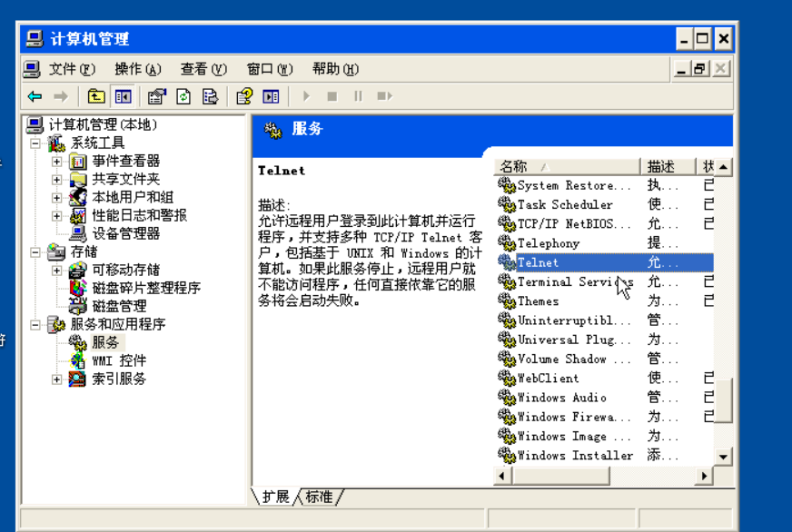Screen dimensions: 792x532
Task: Click the action pane toolbar icon beside Help
Action: [271, 96]
